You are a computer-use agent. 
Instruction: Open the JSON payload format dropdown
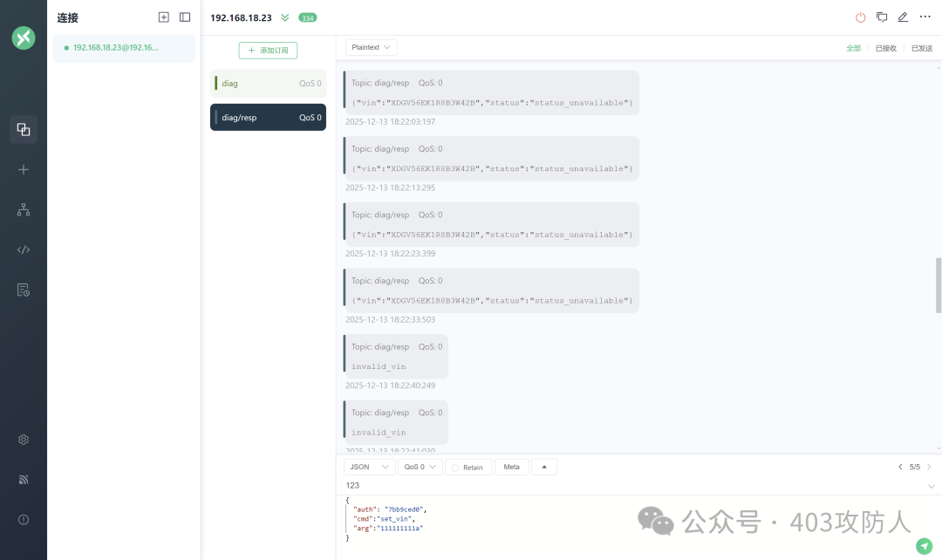(x=368, y=468)
